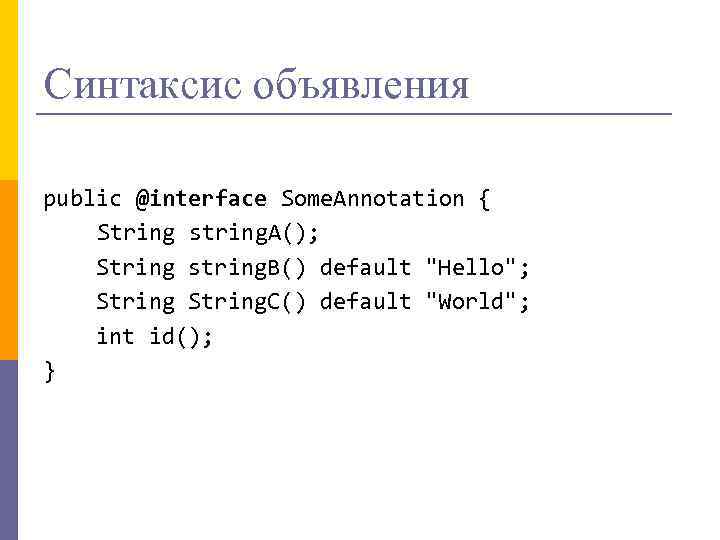Click the yellow bar on the left edge
Viewport: 720px width, 540px height.
[9, 90]
